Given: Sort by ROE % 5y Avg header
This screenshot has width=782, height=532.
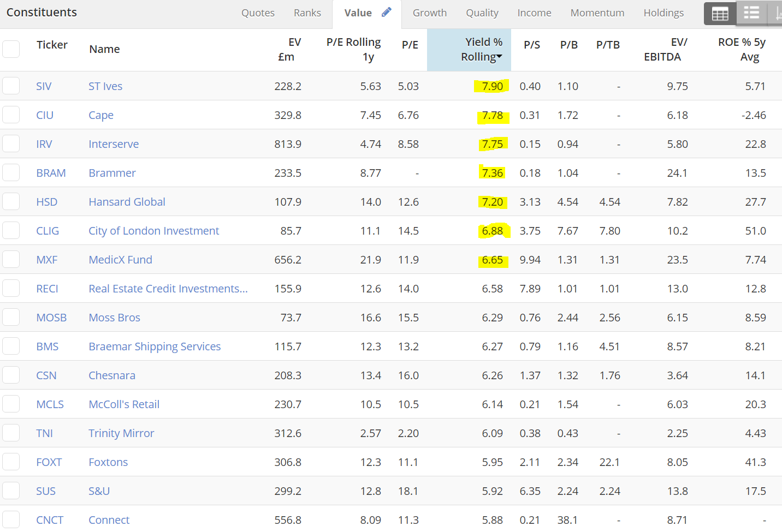Looking at the screenshot, I should click(x=742, y=49).
